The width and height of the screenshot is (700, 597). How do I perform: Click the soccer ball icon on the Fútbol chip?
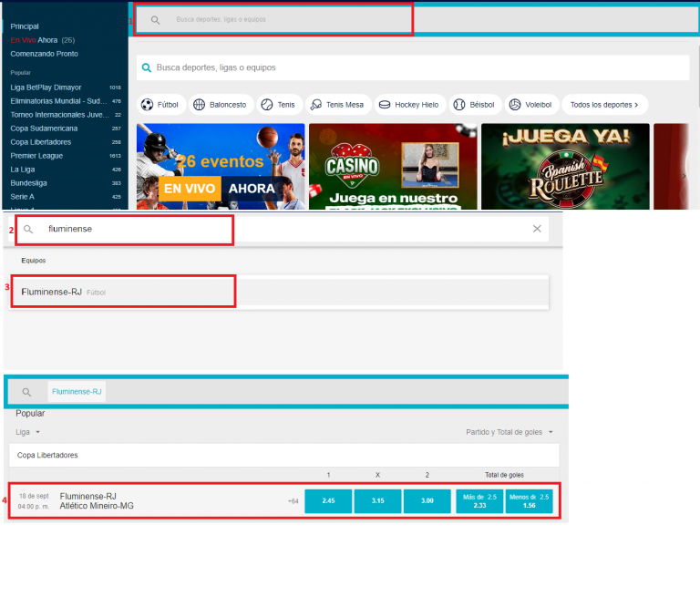click(147, 105)
